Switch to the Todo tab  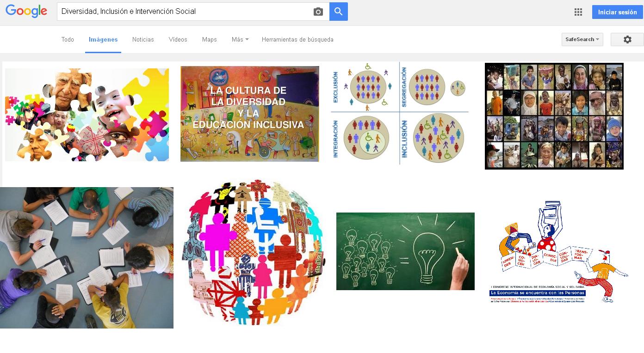(68, 40)
